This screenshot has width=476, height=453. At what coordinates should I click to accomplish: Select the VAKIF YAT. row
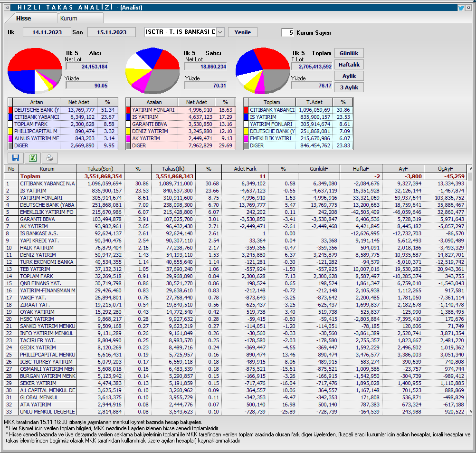235,298
